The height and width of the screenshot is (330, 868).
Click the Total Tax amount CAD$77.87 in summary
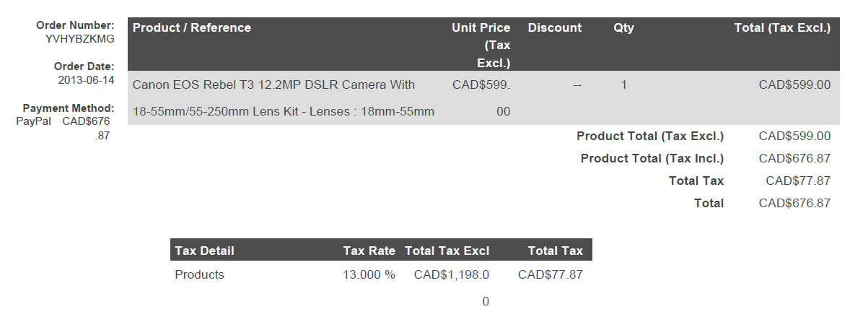pos(798,181)
